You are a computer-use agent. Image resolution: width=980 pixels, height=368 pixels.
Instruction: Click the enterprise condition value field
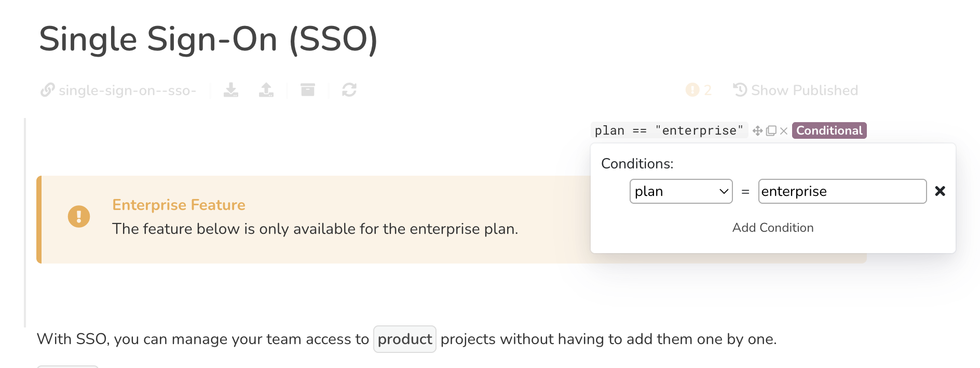pyautogui.click(x=842, y=191)
